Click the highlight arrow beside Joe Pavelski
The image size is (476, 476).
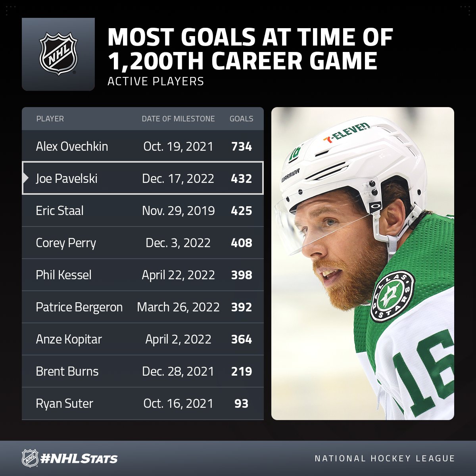click(26, 178)
